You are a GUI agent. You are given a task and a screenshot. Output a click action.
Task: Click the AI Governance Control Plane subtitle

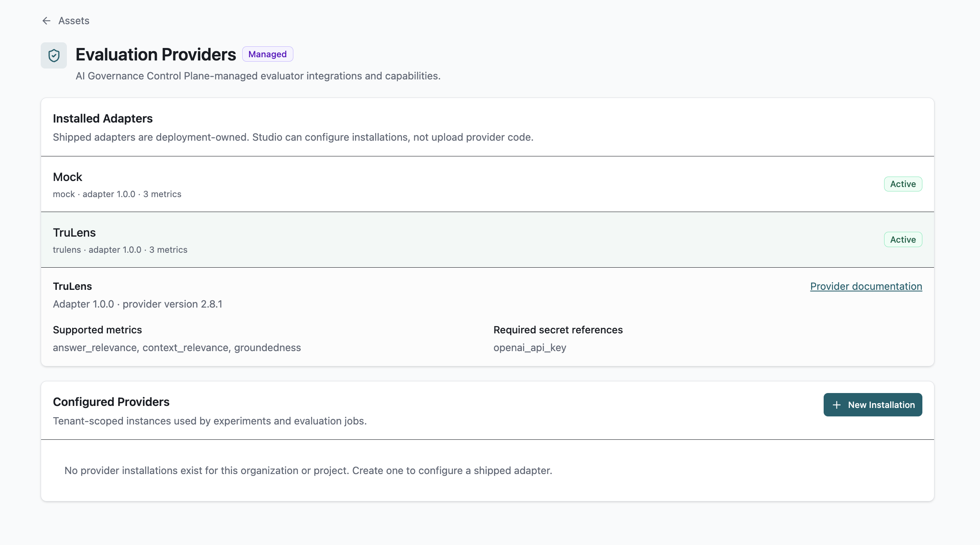click(258, 76)
